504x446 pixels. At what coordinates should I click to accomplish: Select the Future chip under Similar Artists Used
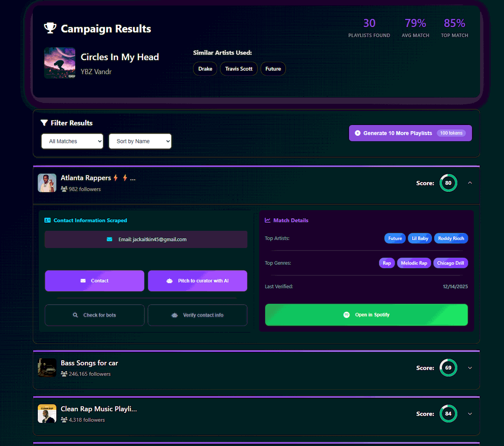click(x=273, y=69)
